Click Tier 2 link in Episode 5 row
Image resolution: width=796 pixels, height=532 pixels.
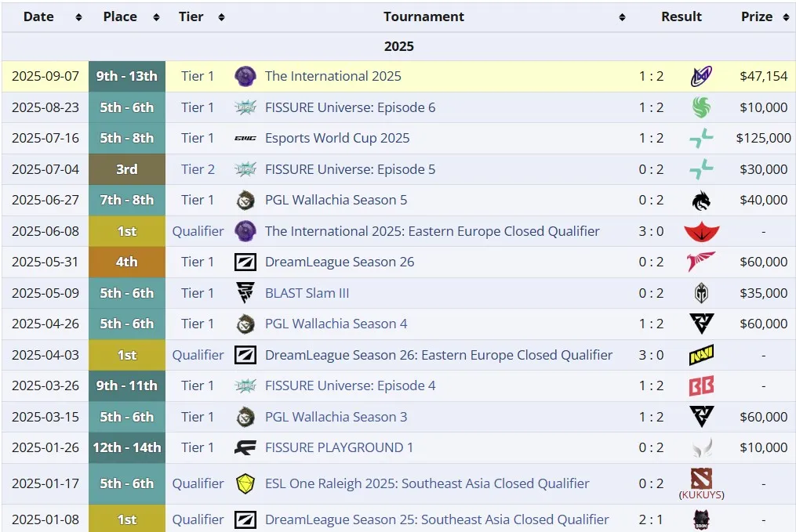[198, 169]
